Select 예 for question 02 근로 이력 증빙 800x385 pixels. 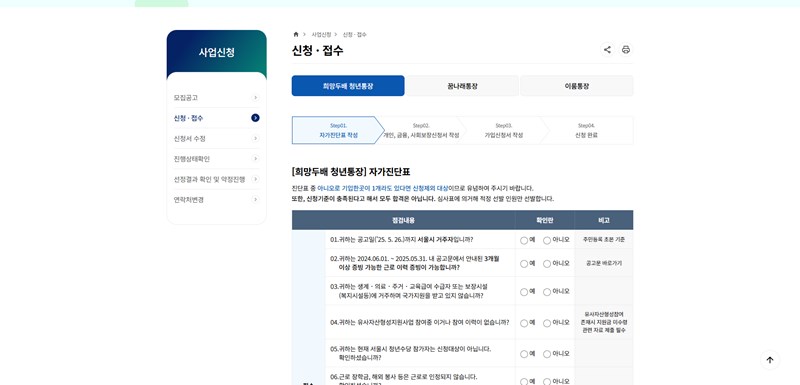tap(524, 264)
